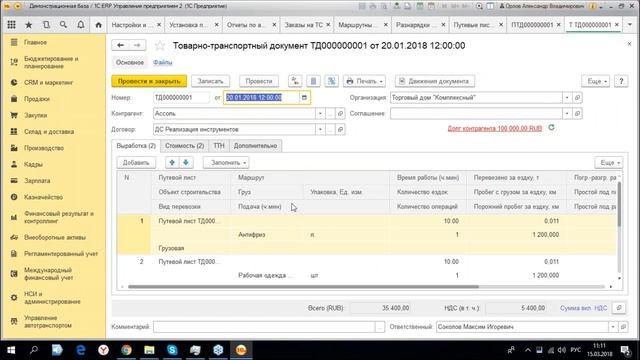640x360 pixels.
Task: Click Движения документа button
Action: click(434, 81)
